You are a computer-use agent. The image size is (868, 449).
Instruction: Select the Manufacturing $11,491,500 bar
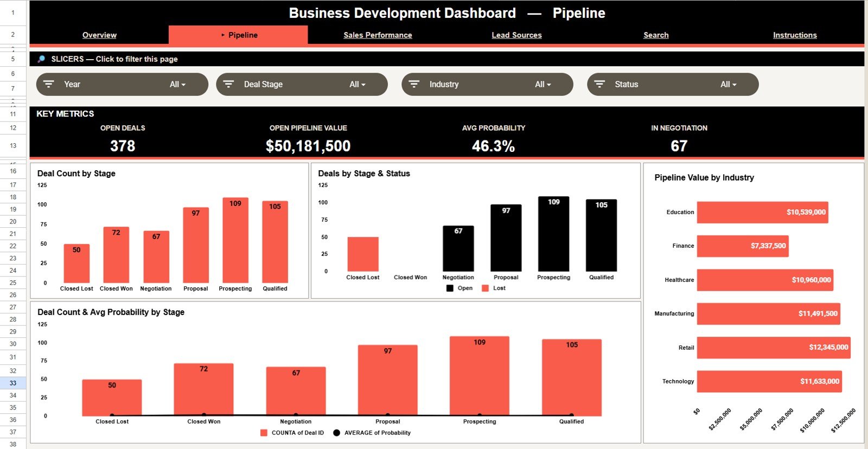[x=768, y=313]
